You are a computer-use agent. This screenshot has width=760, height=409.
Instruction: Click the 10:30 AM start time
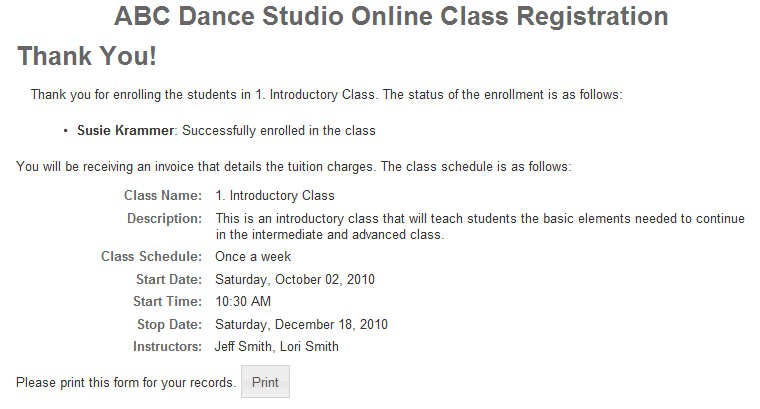coord(243,301)
